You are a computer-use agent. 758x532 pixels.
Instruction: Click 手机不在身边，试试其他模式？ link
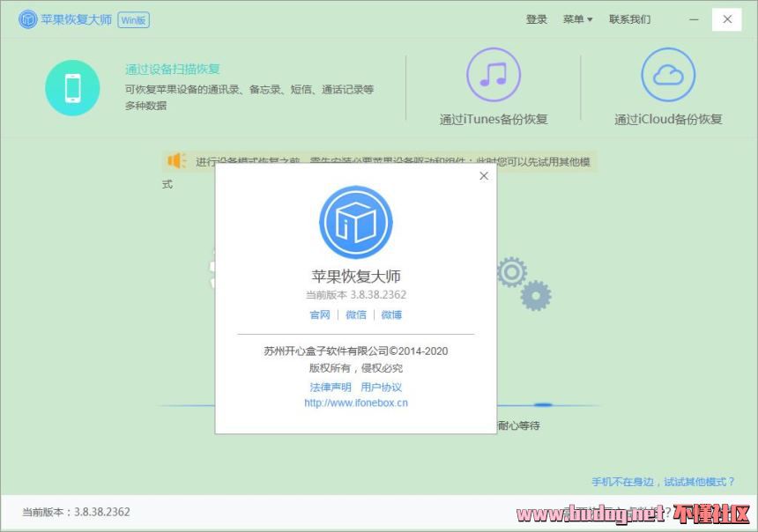coord(663,482)
